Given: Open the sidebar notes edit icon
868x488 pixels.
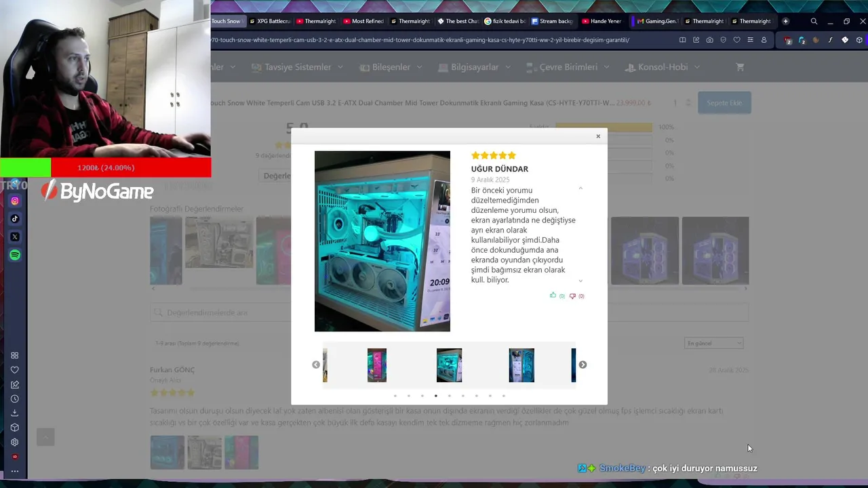Looking at the screenshot, I should coord(15,384).
